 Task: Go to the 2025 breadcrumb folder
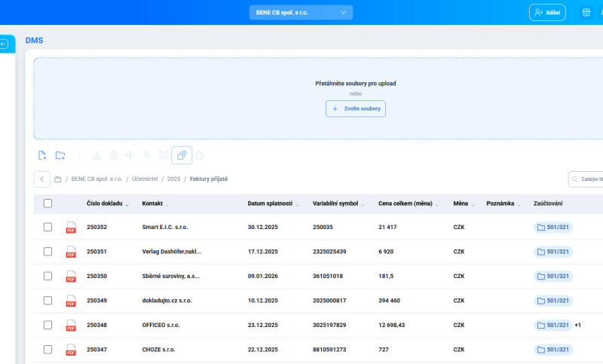tap(173, 179)
